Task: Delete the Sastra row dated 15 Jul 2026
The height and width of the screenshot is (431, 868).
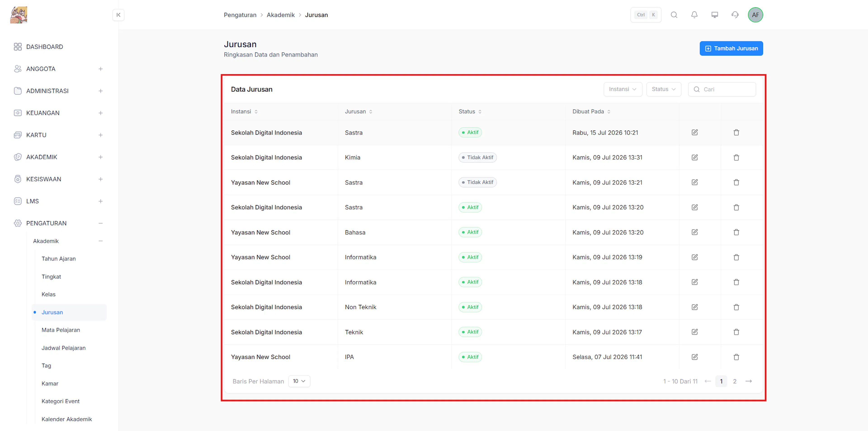Action: tap(736, 133)
